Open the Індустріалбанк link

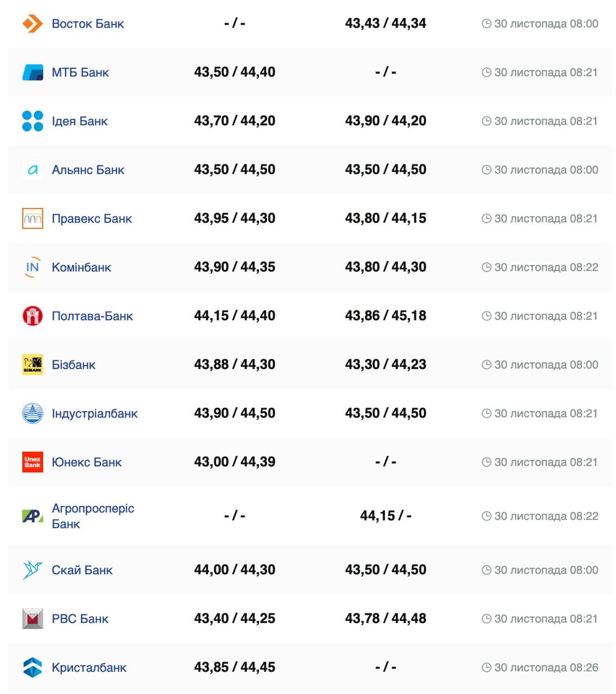(94, 414)
